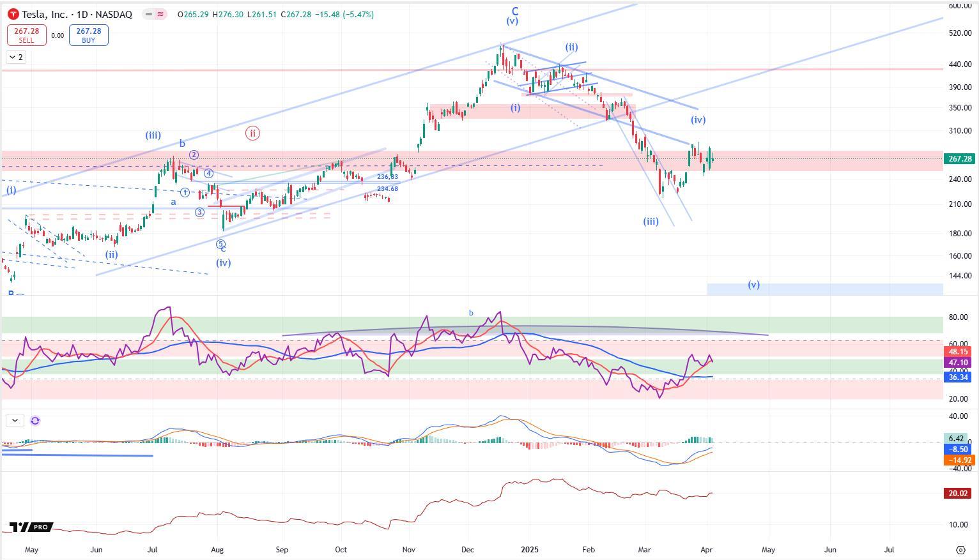
Task: Click the TradingView PRO logo
Action: click(31, 527)
